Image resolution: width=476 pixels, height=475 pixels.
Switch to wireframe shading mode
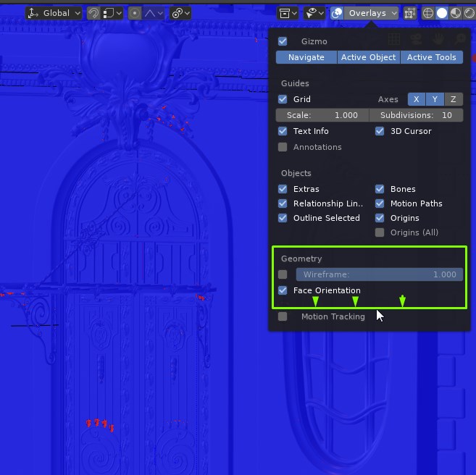click(428, 13)
